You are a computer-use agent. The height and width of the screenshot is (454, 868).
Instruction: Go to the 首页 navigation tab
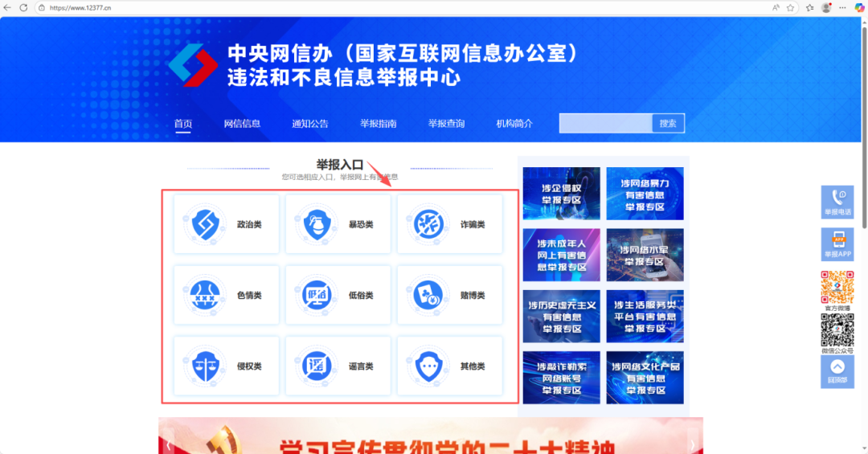pyautogui.click(x=183, y=124)
